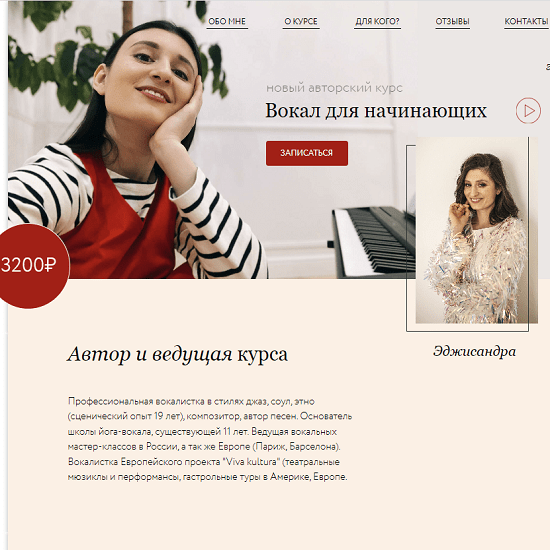The image size is (550, 550).
Task: Jump to the КОНТАКТЫ menu item
Action: point(526,22)
